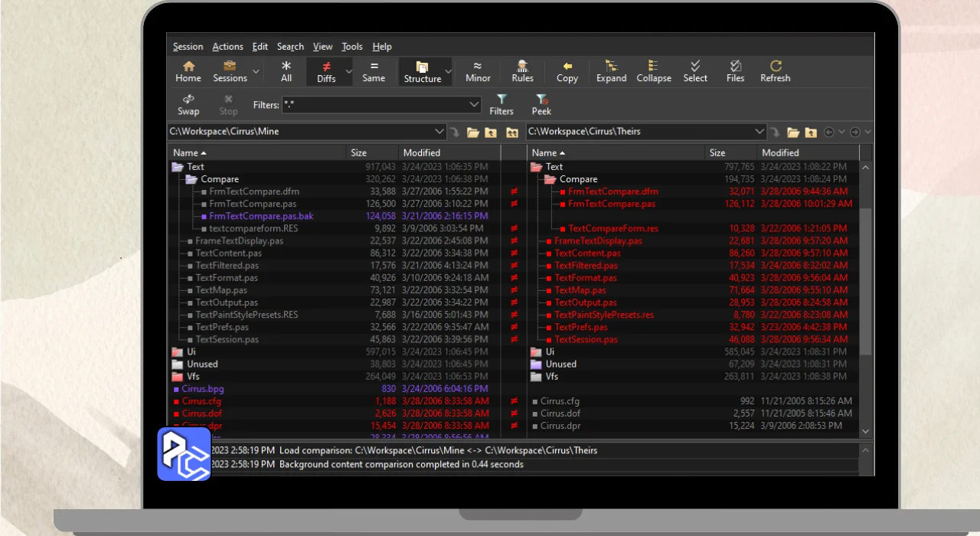Viewport: 980px width, 536px height.
Task: Open the Filters combo box dropdown
Action: pyautogui.click(x=474, y=105)
